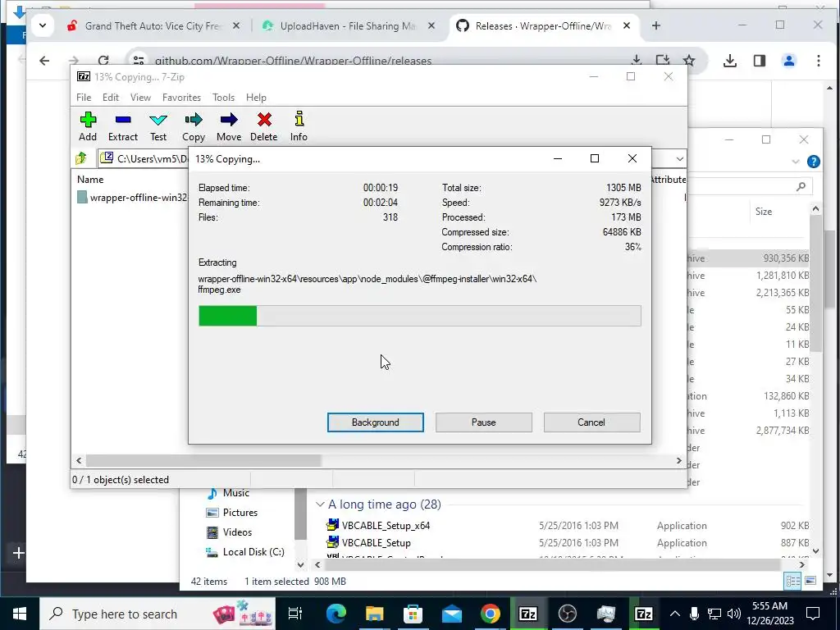The height and width of the screenshot is (630, 840).
Task: Click the Test toolbar icon in 7-Zip
Action: point(158,126)
